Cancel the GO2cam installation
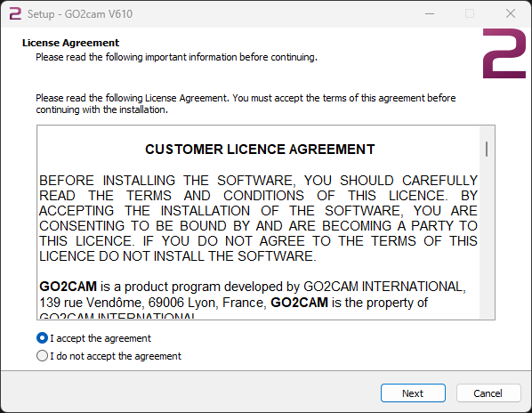Screen dimensions: 532x413 [488, 393]
